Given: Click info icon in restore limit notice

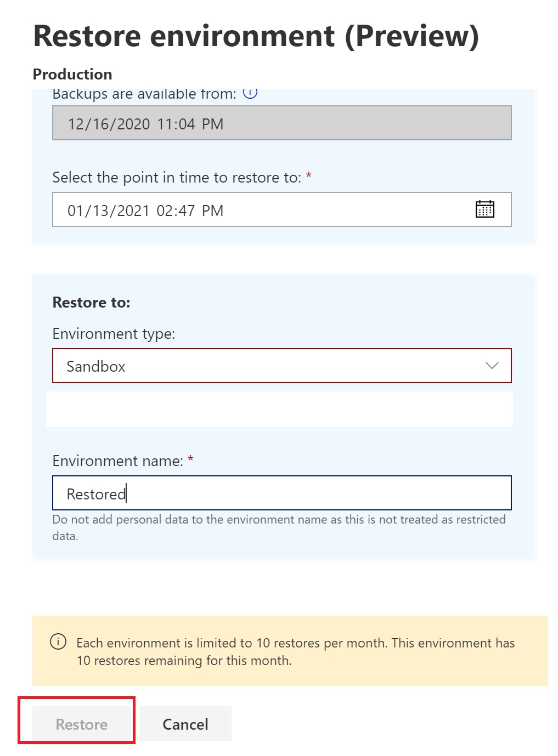Looking at the screenshot, I should [58, 641].
